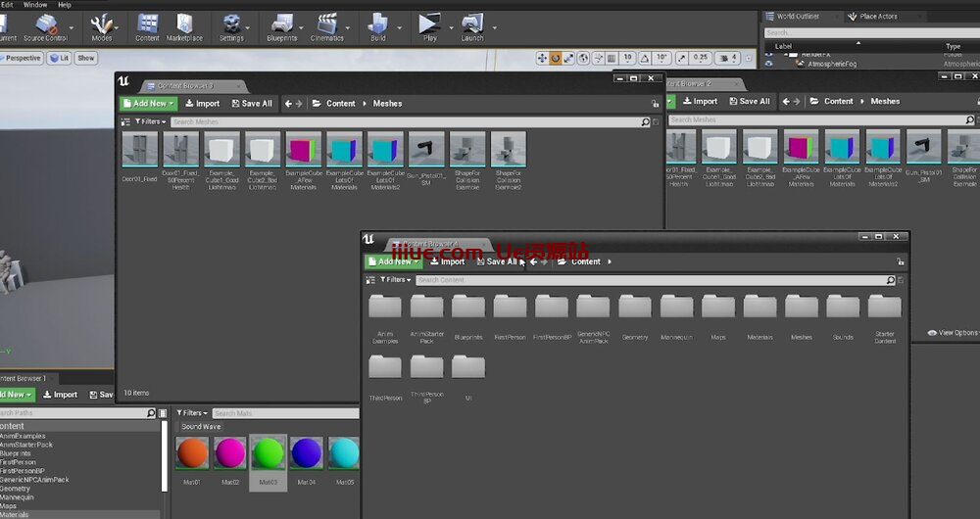The image size is (980, 519).
Task: Select the green Mat03 material swatch
Action: pyautogui.click(x=268, y=453)
